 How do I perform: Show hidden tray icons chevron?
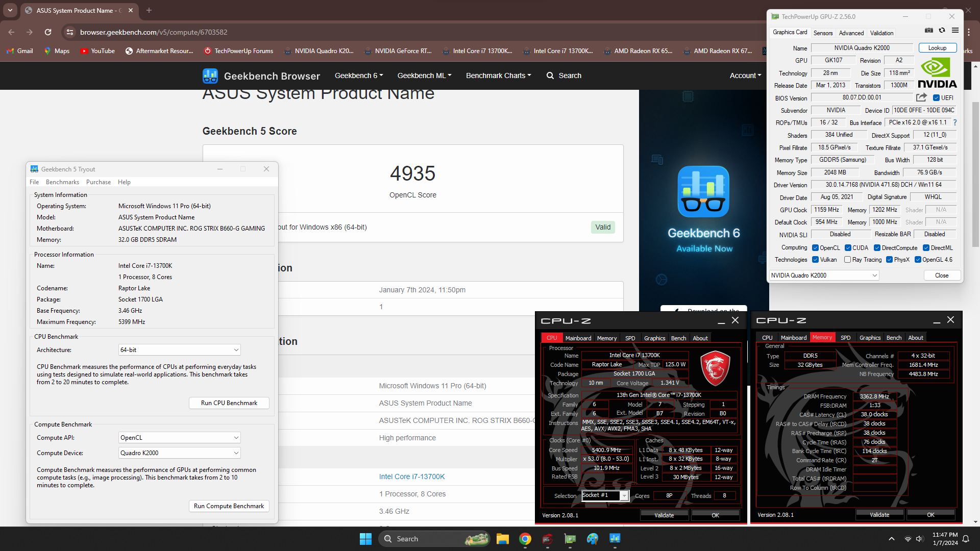tap(892, 539)
